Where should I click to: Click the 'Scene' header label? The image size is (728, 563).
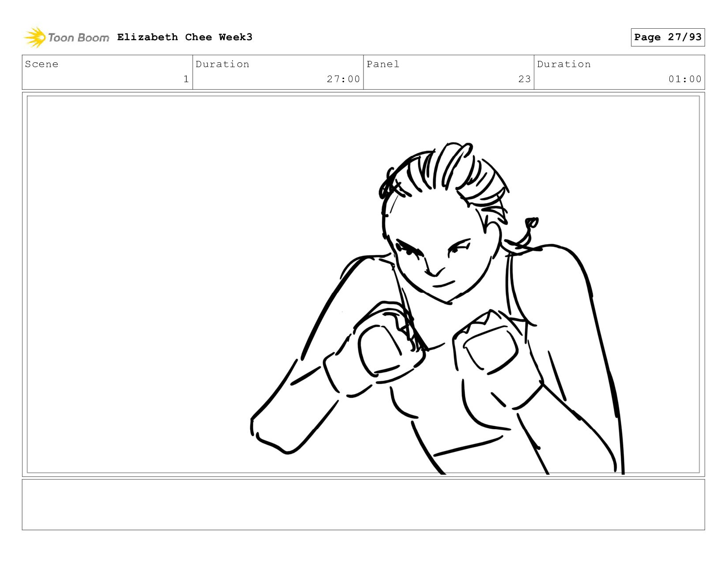pyautogui.click(x=42, y=64)
